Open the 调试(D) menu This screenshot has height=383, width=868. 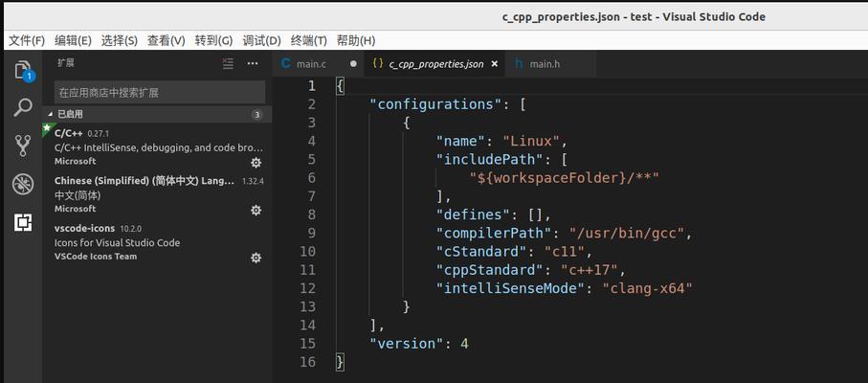(x=262, y=40)
